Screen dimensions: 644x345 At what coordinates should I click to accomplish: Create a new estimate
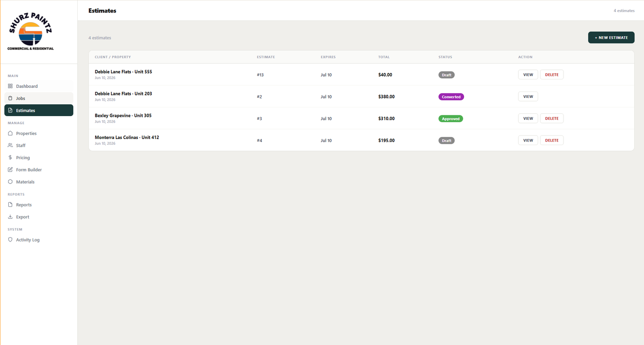[611, 37]
